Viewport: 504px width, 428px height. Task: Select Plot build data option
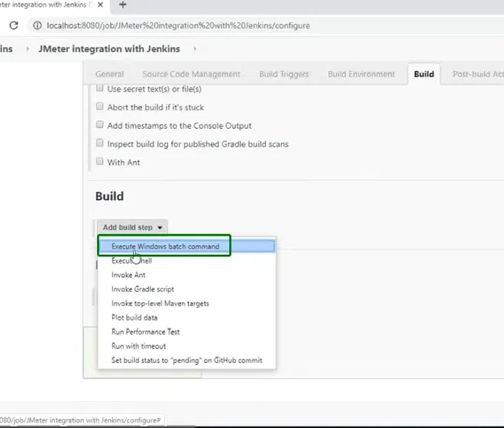click(186, 317)
